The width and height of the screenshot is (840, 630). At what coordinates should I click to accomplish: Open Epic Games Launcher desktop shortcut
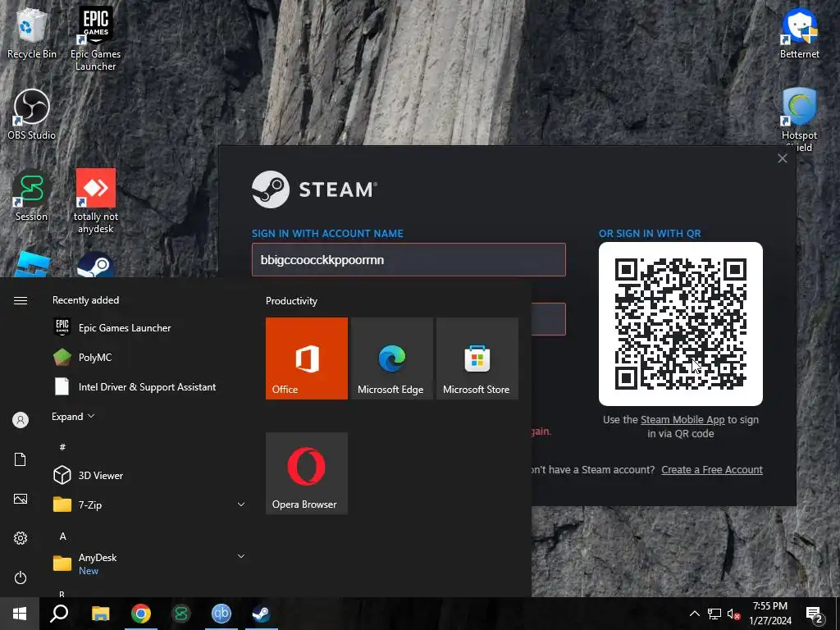(95, 39)
